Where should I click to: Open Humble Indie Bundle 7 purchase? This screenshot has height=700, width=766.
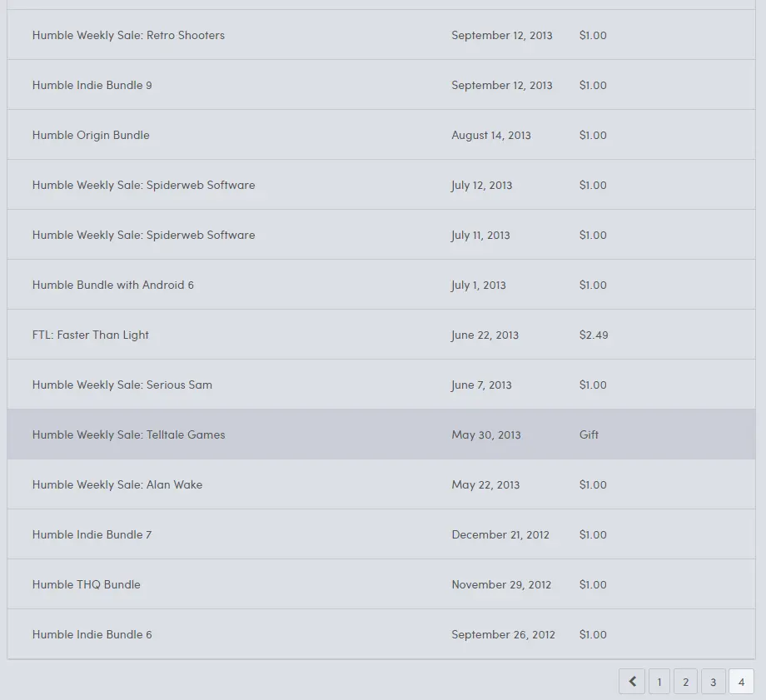[381, 534]
